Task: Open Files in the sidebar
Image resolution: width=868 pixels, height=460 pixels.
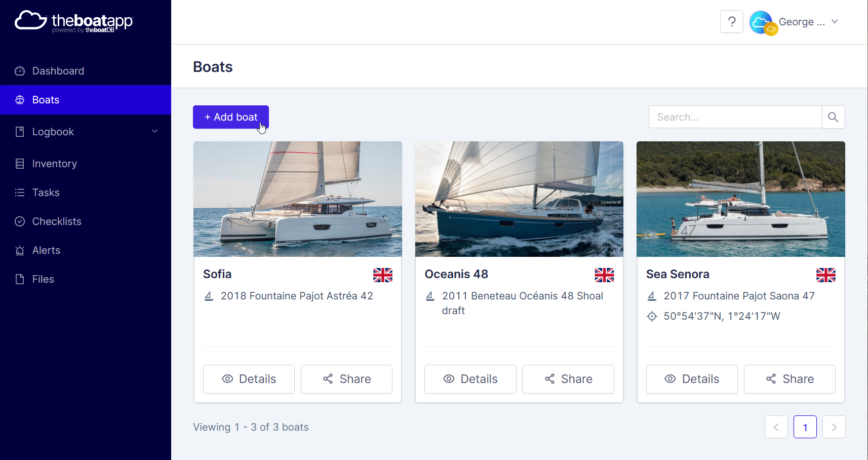Action: click(86, 279)
